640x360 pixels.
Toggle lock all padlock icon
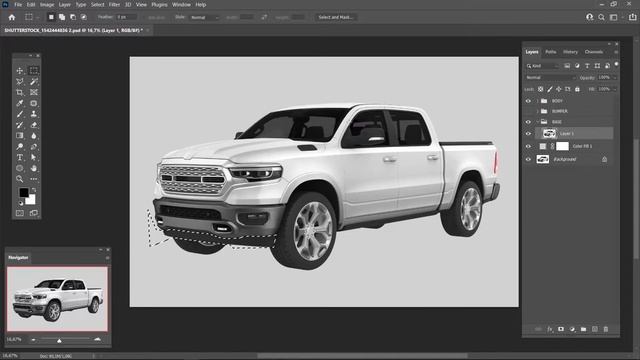coord(577,89)
